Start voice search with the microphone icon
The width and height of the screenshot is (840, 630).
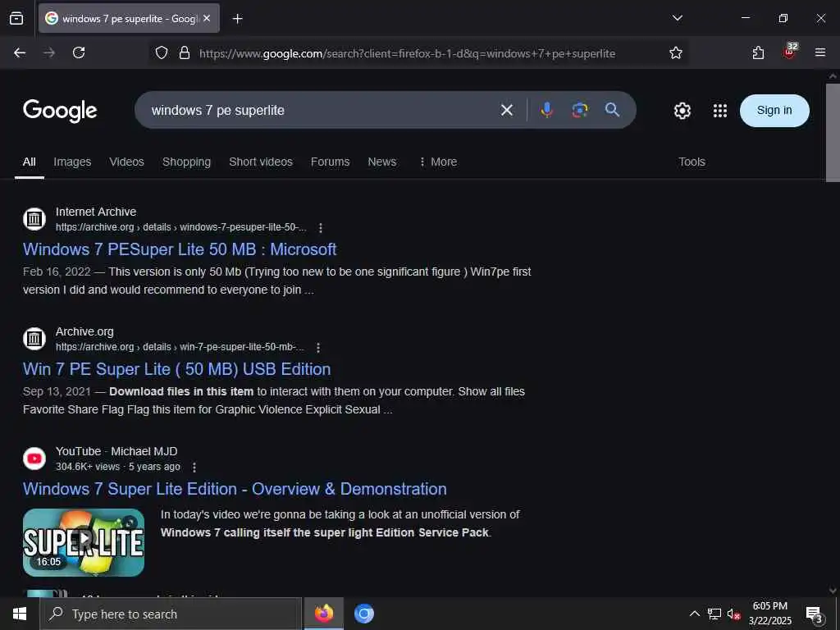coord(547,111)
